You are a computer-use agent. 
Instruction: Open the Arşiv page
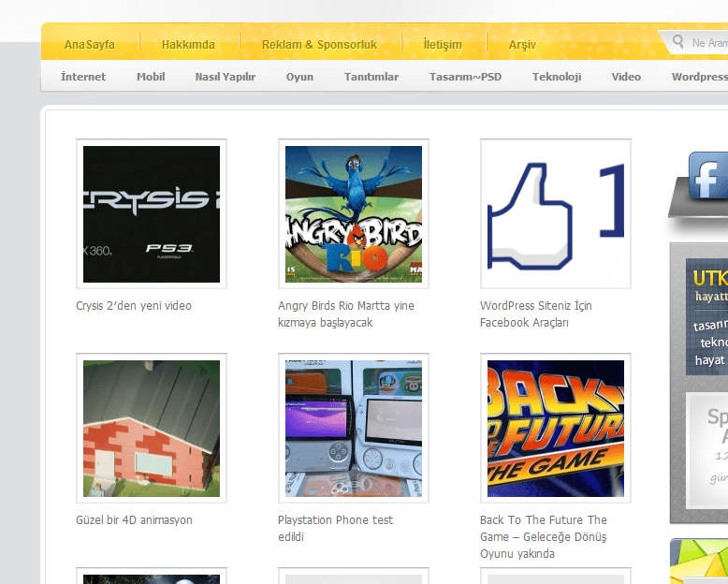pyautogui.click(x=522, y=45)
